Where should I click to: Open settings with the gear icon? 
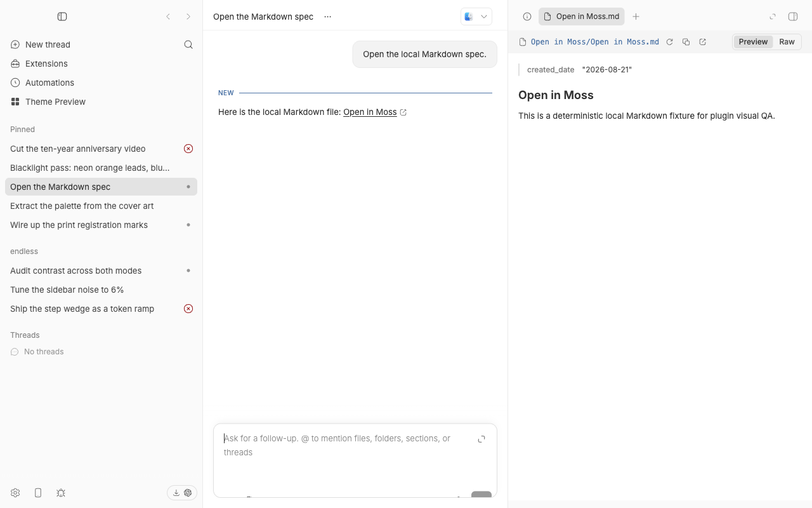click(15, 493)
